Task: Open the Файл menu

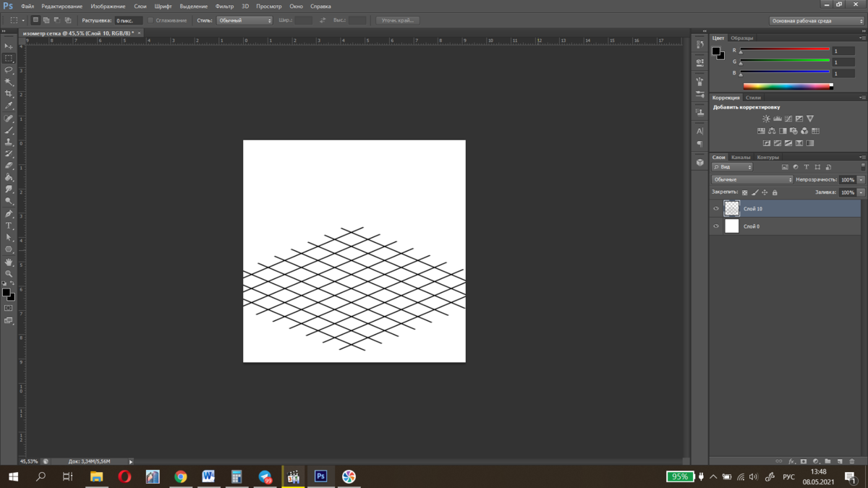Action: tap(27, 6)
